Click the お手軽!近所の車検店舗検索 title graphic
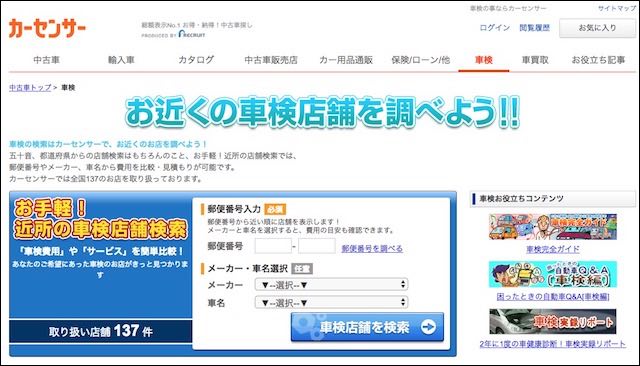Viewport: 640px width, 366px height. 100,219
